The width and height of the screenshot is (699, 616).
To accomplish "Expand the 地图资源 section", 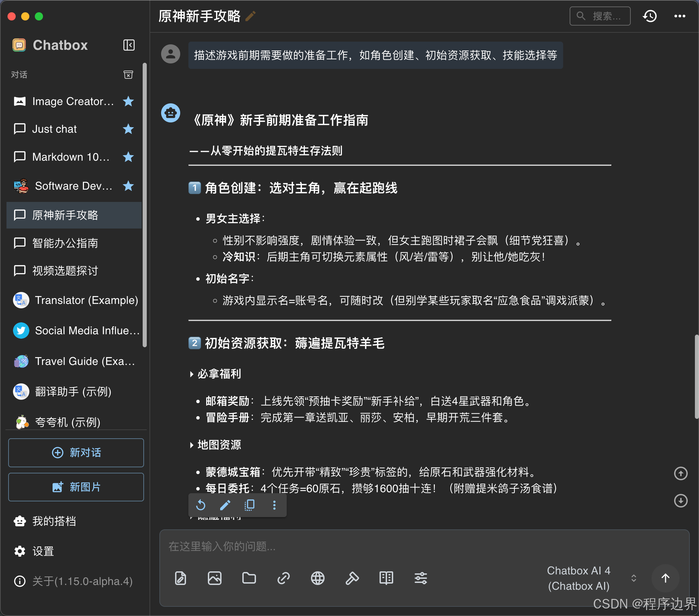I will (216, 445).
